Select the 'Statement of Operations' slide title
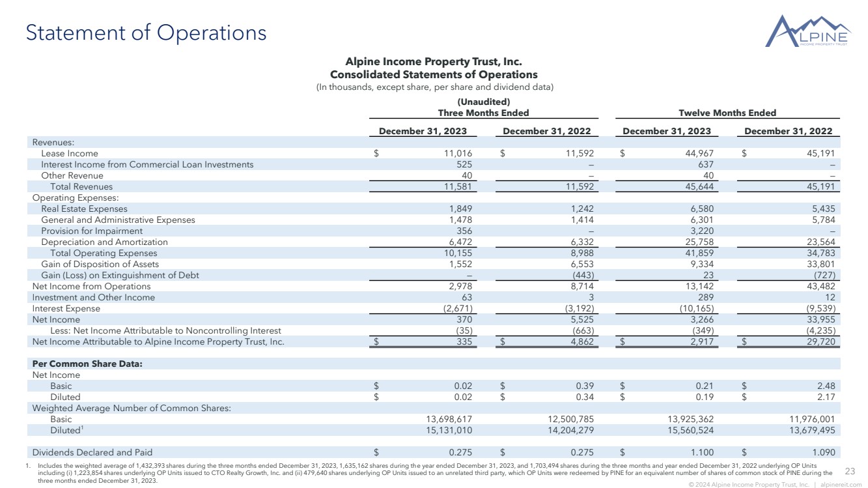Viewport: 868px width, 488px height. pyautogui.click(x=146, y=33)
